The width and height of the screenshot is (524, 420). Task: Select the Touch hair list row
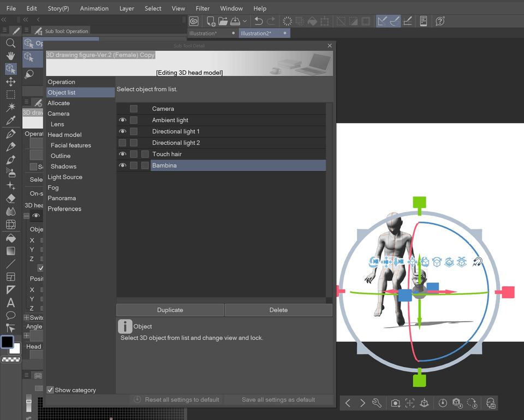point(239,154)
